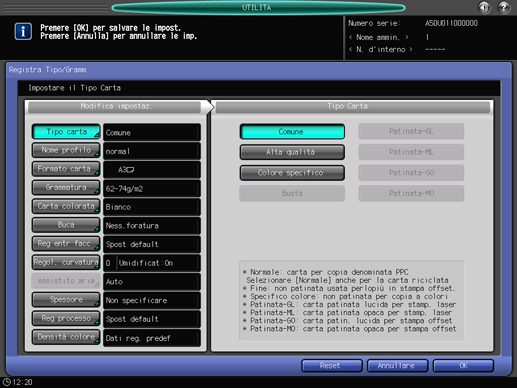Select Alta qualità paper type
The image size is (517, 388).
tap(292, 152)
